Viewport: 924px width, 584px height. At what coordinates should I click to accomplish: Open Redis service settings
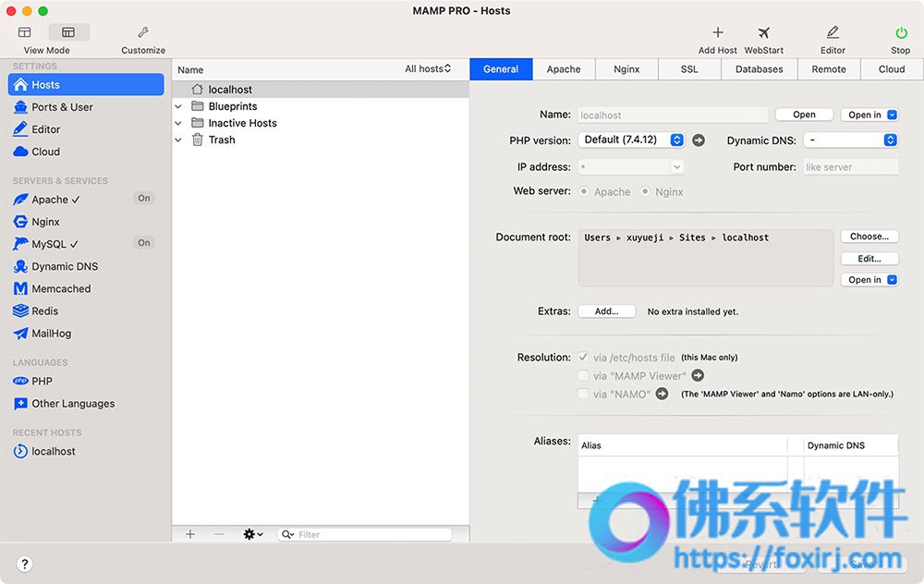[44, 310]
